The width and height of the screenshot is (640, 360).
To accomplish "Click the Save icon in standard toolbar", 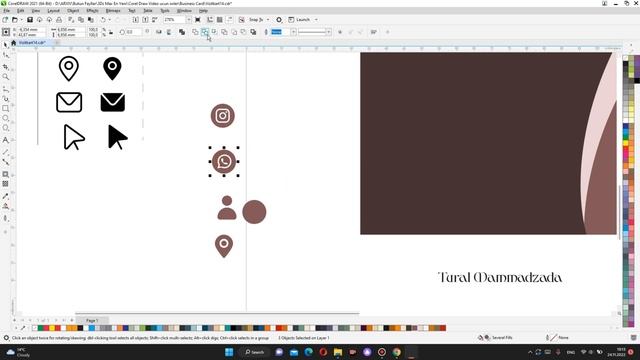I will (30, 20).
